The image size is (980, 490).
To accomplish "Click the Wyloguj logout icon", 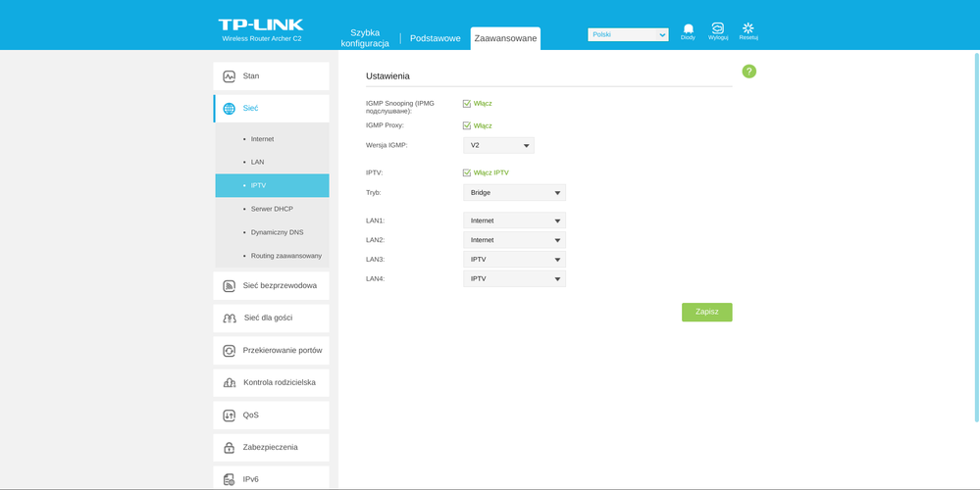I will point(718,28).
